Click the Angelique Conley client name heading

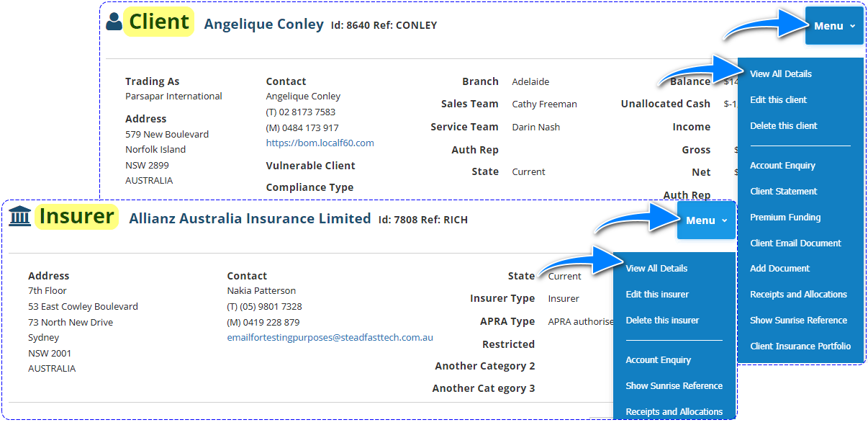(x=263, y=24)
